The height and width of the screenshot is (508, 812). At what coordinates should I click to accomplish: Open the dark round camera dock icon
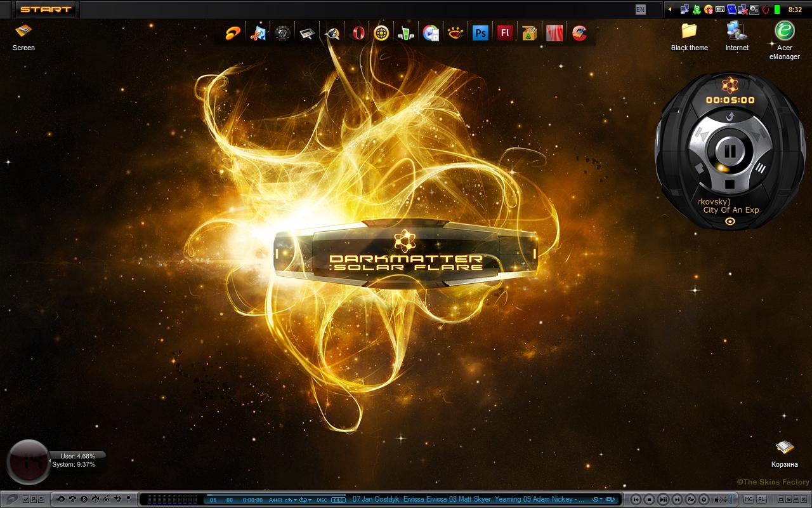(283, 32)
